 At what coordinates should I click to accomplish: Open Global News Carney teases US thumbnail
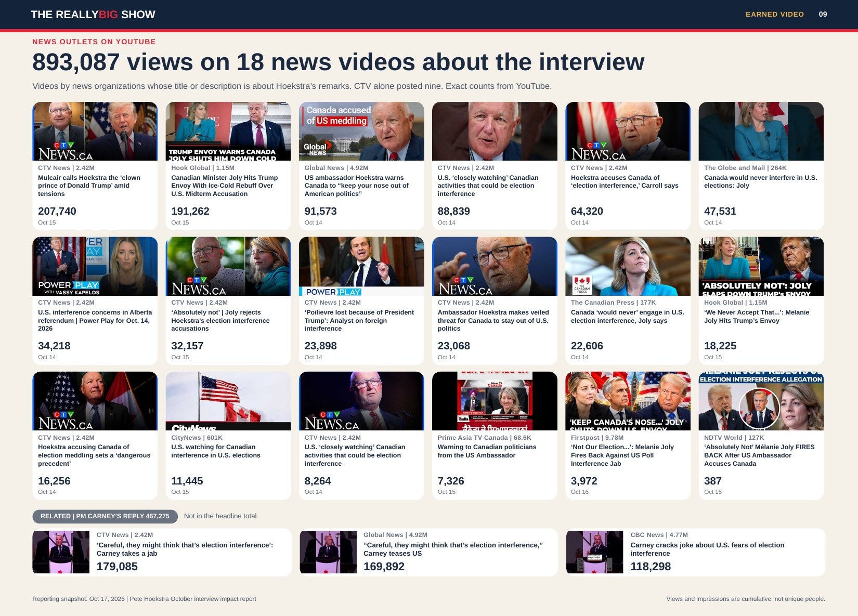pyautogui.click(x=328, y=552)
